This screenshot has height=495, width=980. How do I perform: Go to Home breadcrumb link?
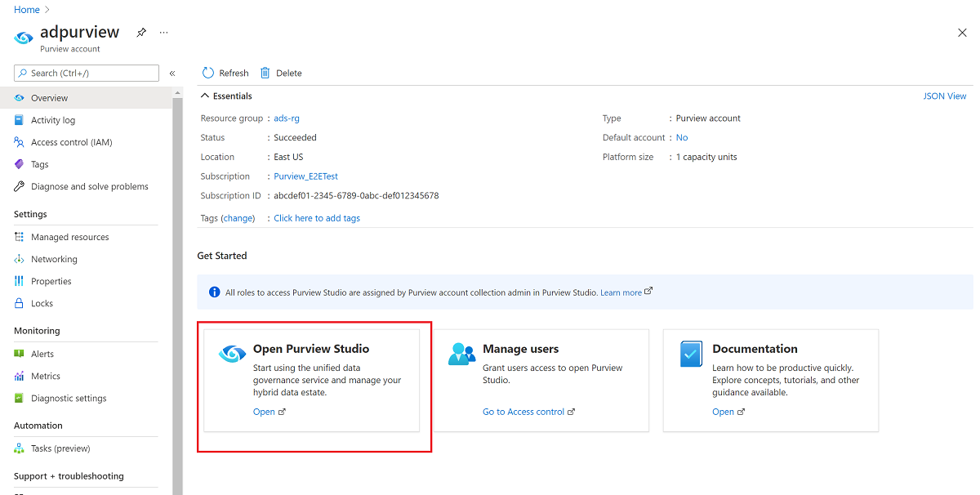point(27,10)
